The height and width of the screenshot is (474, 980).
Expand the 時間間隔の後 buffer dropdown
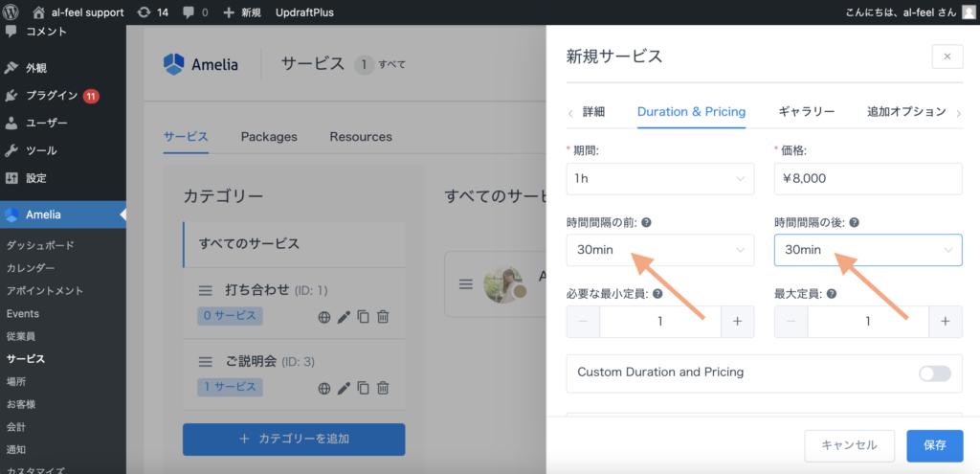tap(867, 250)
